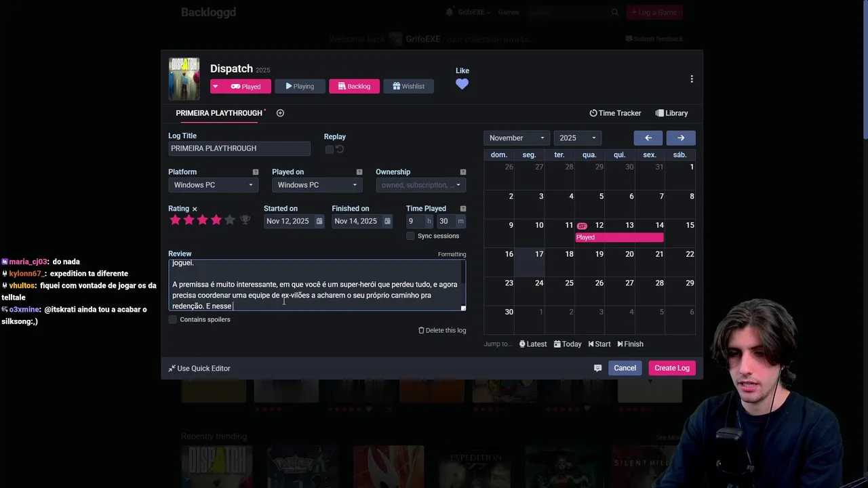Click the Finished on date field
Viewport: 868px width, 488px height.
point(356,221)
